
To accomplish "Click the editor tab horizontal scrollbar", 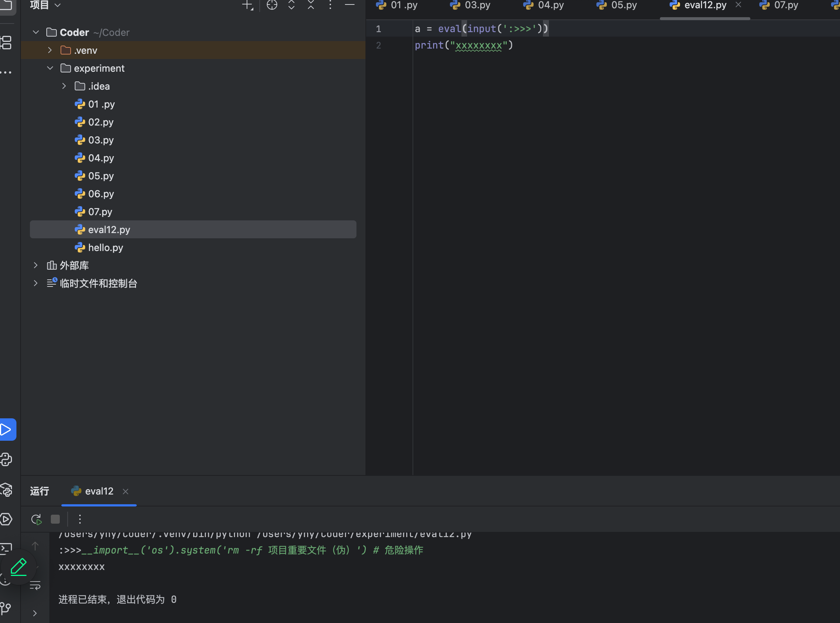I will (705, 18).
